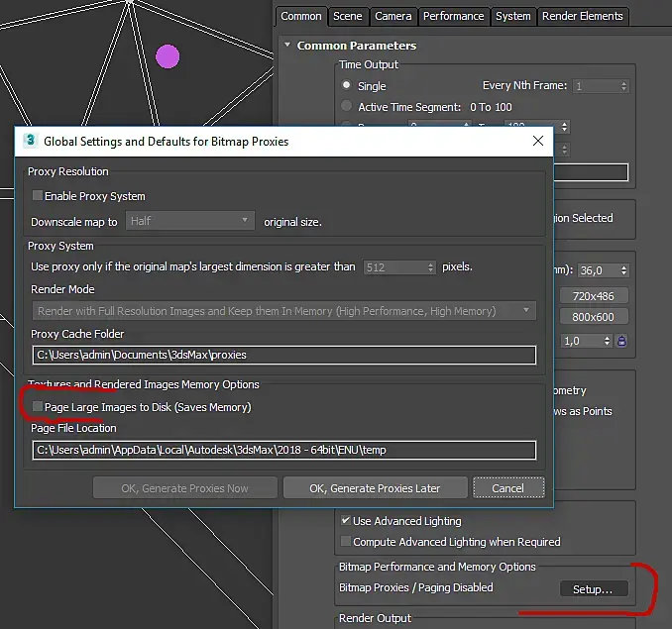The width and height of the screenshot is (672, 629).
Task: Open the Render Mode dropdown
Action: [x=283, y=311]
